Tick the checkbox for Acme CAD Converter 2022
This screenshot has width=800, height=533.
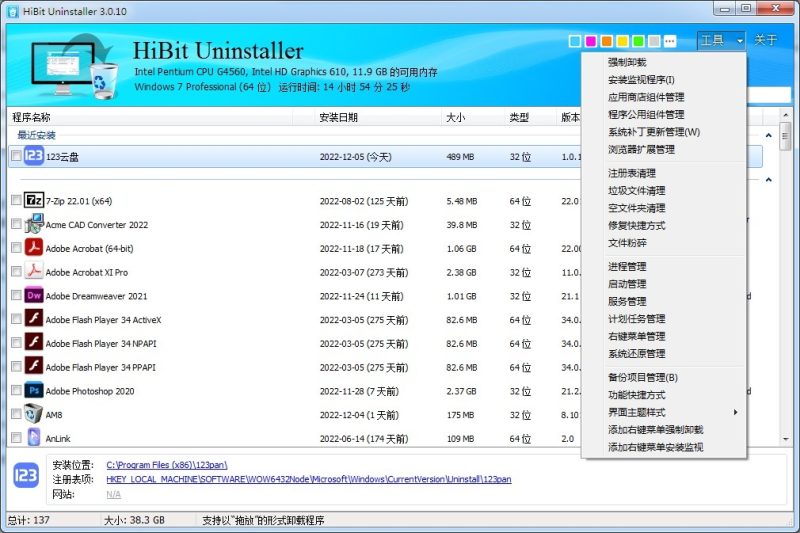pyautogui.click(x=16, y=224)
